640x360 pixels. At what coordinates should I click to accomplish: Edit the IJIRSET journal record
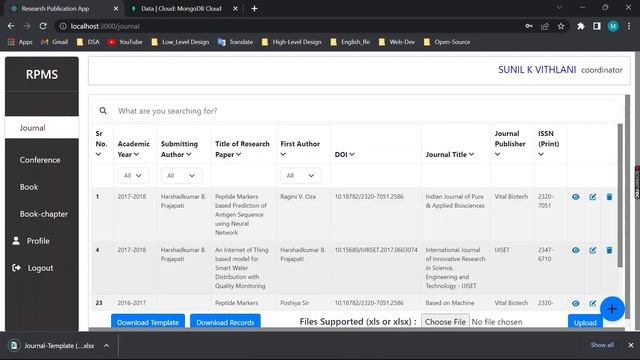click(593, 250)
